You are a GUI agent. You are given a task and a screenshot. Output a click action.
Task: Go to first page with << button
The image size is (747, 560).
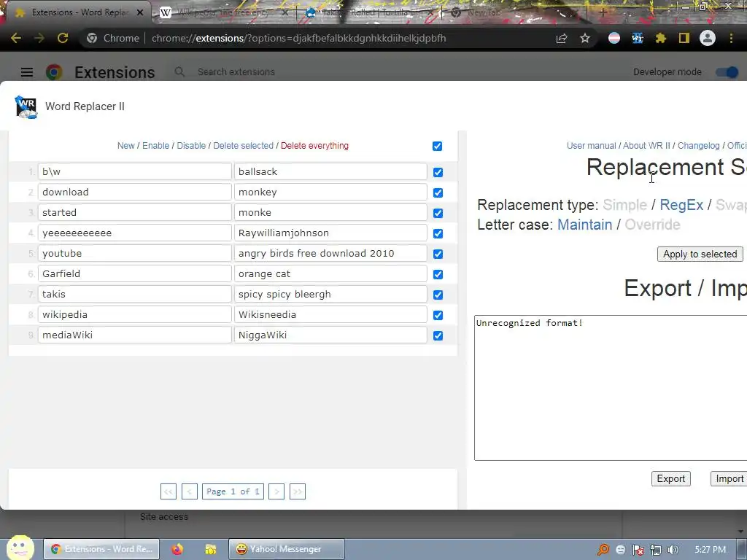[169, 491]
